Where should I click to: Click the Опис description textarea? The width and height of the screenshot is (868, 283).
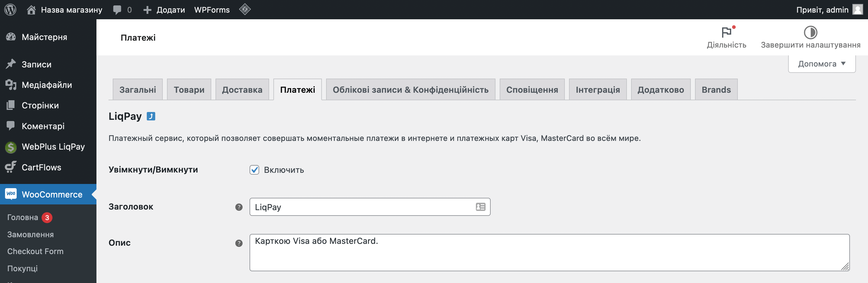pos(549,252)
